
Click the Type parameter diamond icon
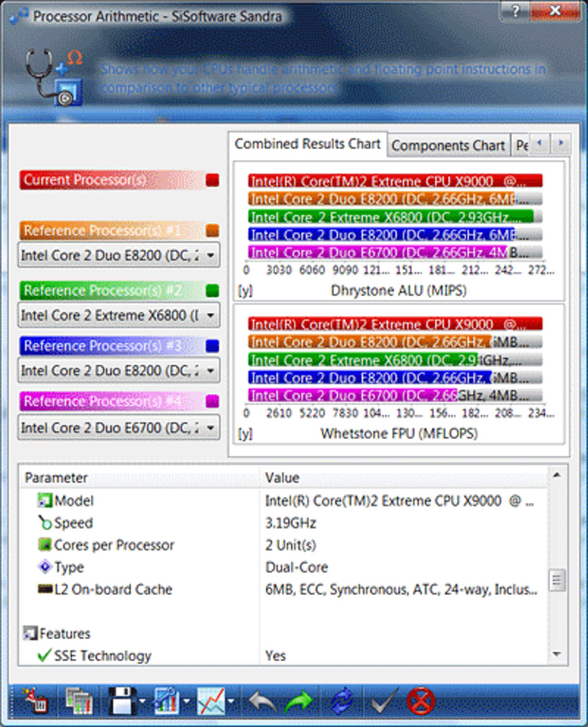tap(45, 567)
